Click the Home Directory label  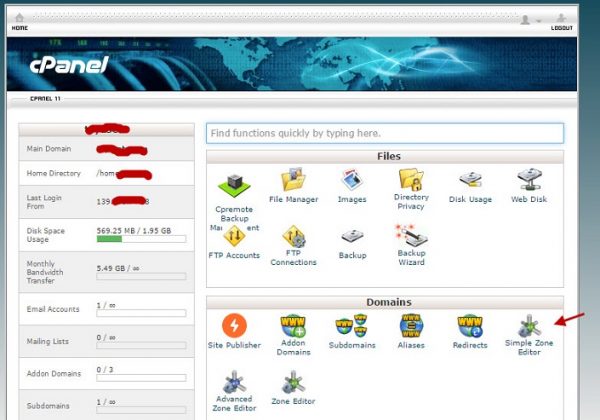pos(54,173)
